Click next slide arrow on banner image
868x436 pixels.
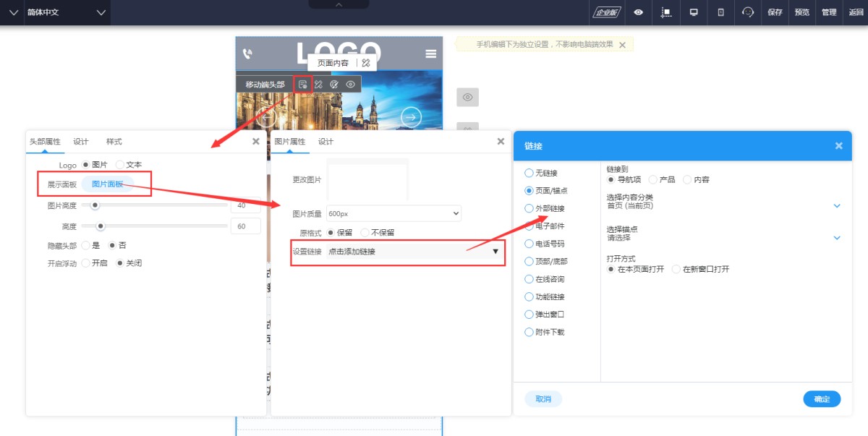point(411,117)
